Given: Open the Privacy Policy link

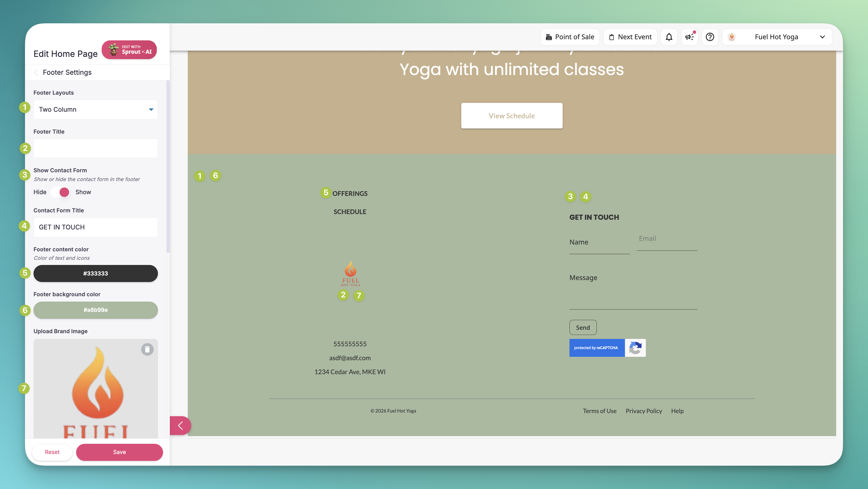Looking at the screenshot, I should tap(644, 411).
